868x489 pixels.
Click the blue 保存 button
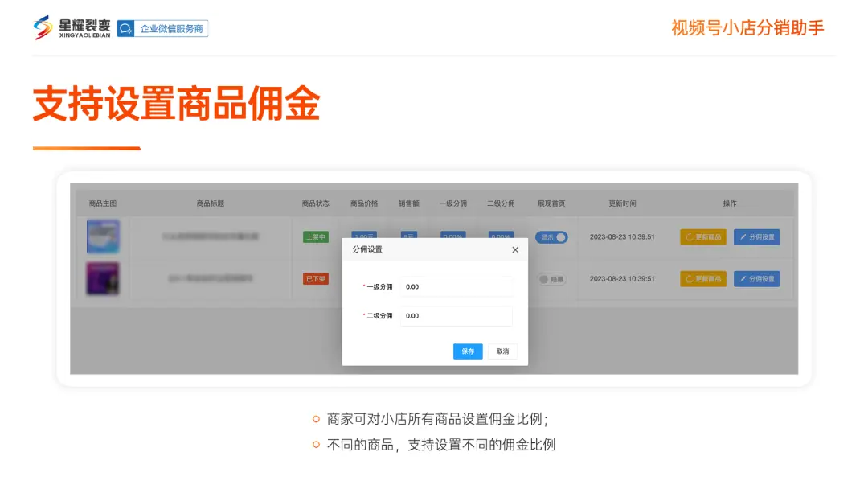coord(468,351)
